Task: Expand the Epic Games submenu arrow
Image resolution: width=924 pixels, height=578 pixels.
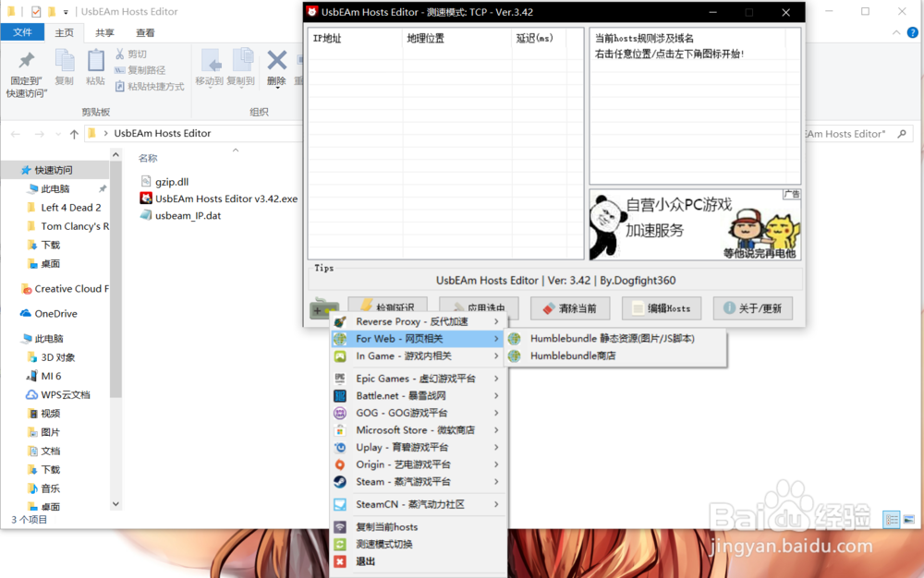Action: point(496,379)
